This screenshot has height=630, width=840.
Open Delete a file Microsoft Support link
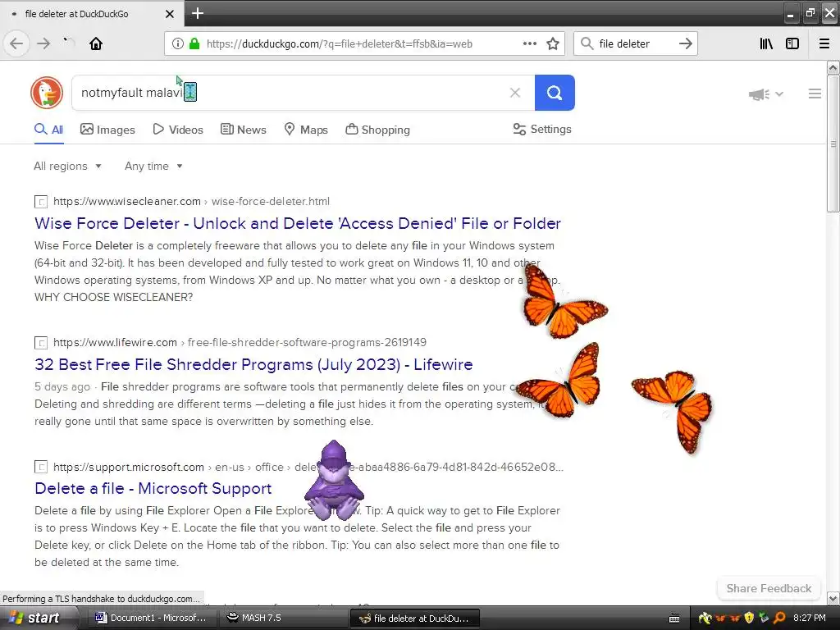pyautogui.click(x=153, y=488)
